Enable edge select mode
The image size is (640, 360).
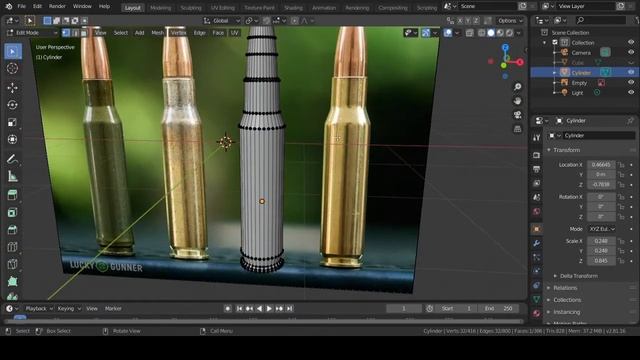(75, 33)
